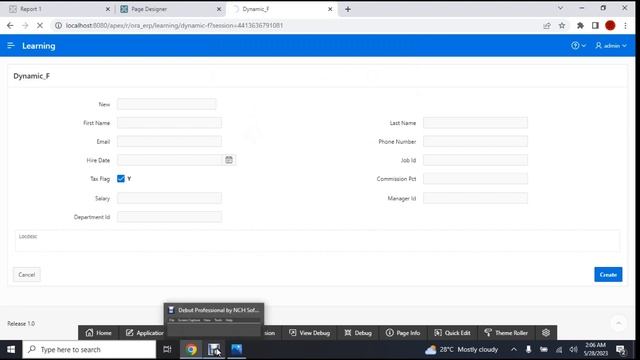View site information icon
Image resolution: width=640 pixels, height=360 pixels.
click(58, 25)
